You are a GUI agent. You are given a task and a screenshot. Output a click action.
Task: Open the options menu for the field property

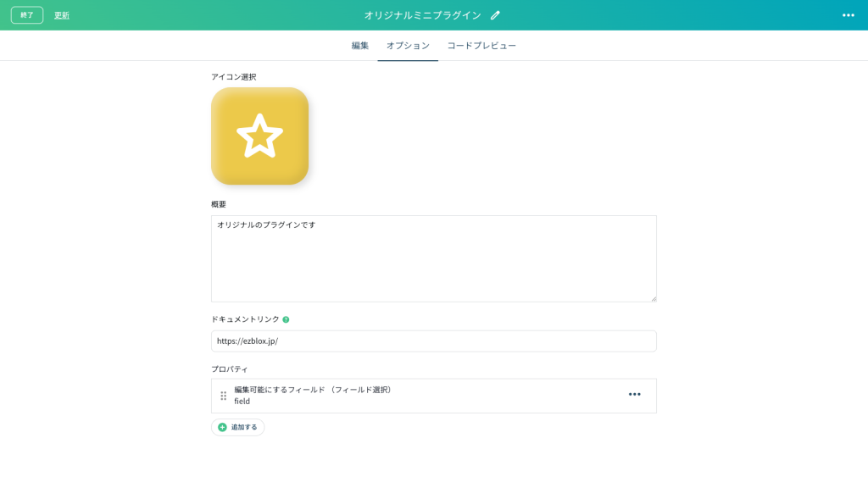[635, 394]
